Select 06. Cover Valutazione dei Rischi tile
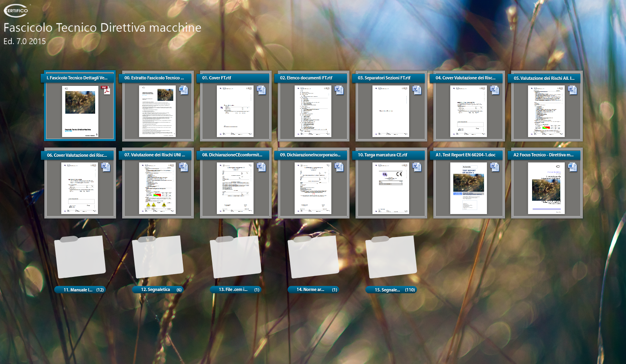The image size is (626, 364). (x=79, y=188)
